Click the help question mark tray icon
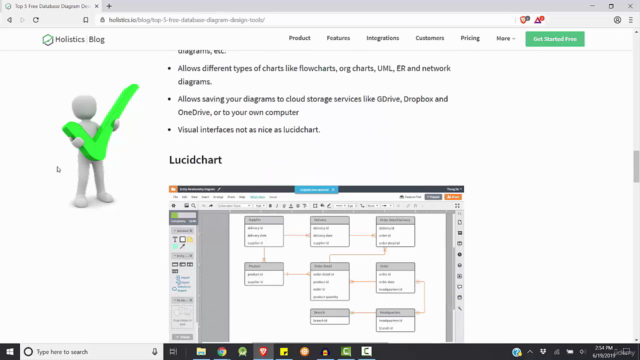Image resolution: width=640 pixels, height=360 pixels. point(517,352)
